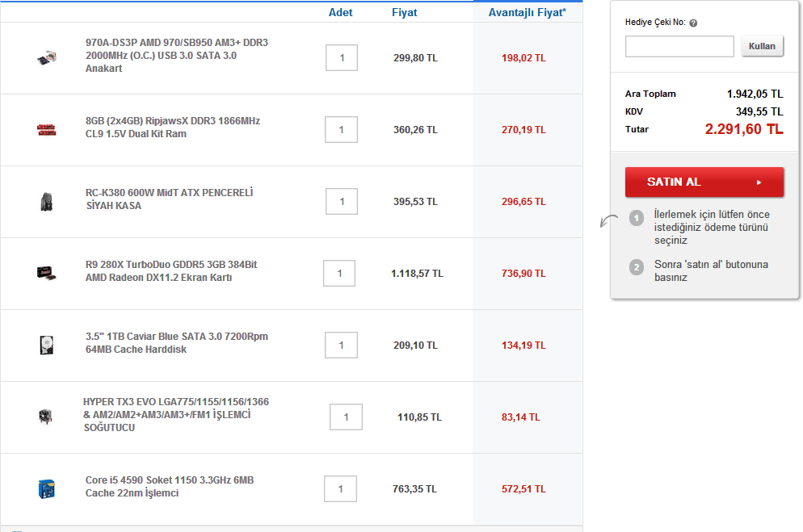Viewport: 803px width, 532px height.
Task: Open the 970A-DS3P AMD 970 Anakart link
Action: click(x=176, y=55)
